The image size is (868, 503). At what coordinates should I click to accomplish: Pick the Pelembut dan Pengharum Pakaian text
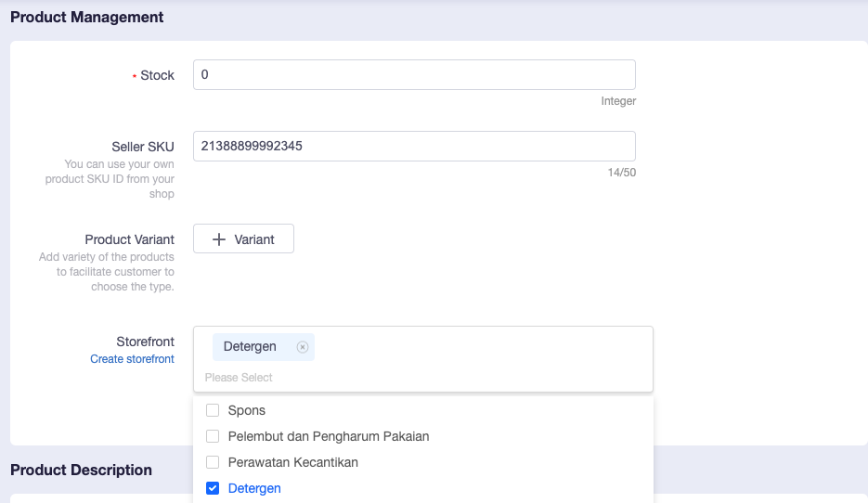(329, 436)
